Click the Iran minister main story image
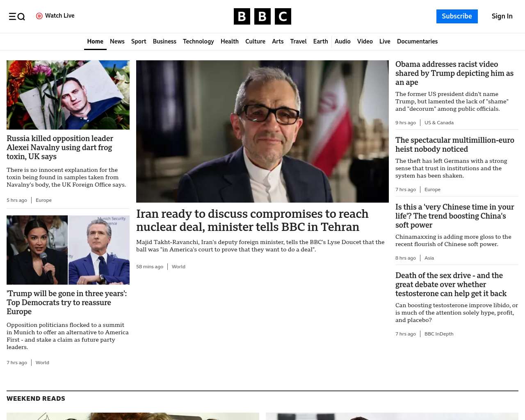The width and height of the screenshot is (525, 420). click(x=262, y=131)
